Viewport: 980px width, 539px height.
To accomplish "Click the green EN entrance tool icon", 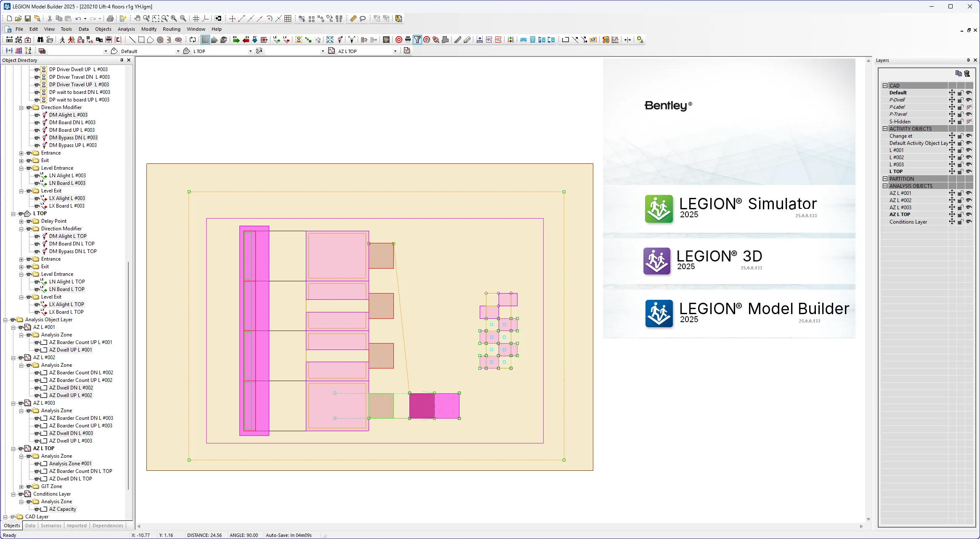I will click(x=236, y=40).
